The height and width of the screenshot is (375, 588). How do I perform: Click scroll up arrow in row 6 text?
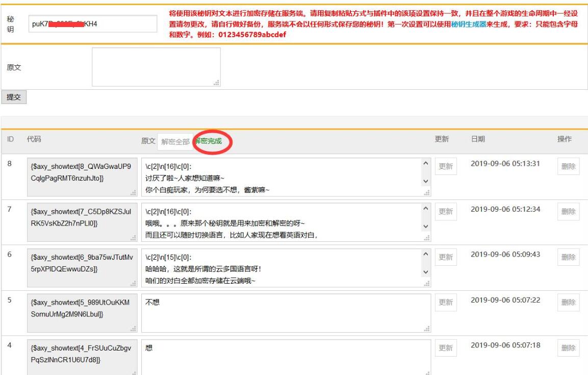pos(426,254)
